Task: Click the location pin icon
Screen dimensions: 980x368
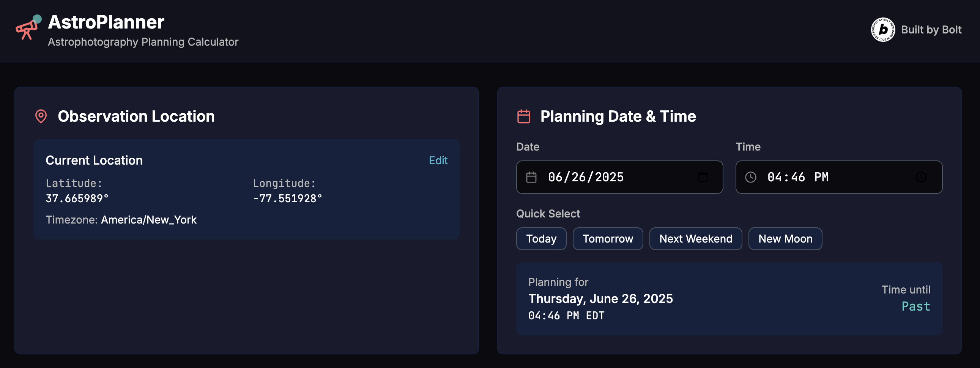Action: pyautogui.click(x=41, y=116)
